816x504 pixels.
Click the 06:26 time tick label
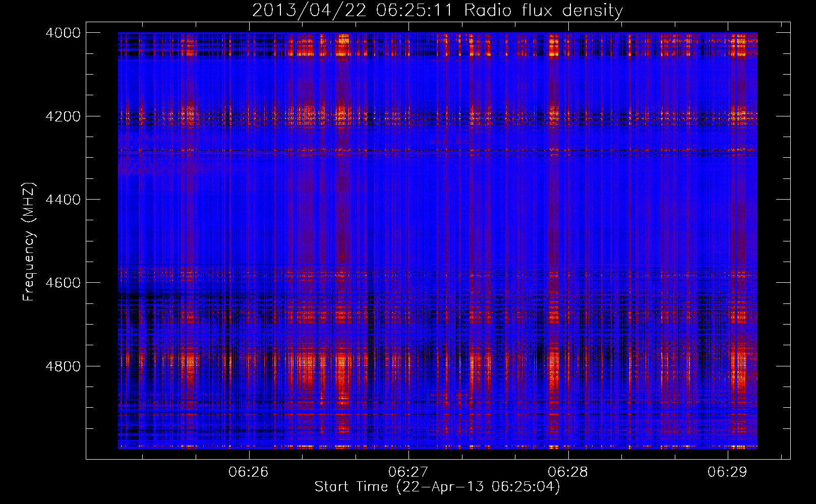click(249, 472)
